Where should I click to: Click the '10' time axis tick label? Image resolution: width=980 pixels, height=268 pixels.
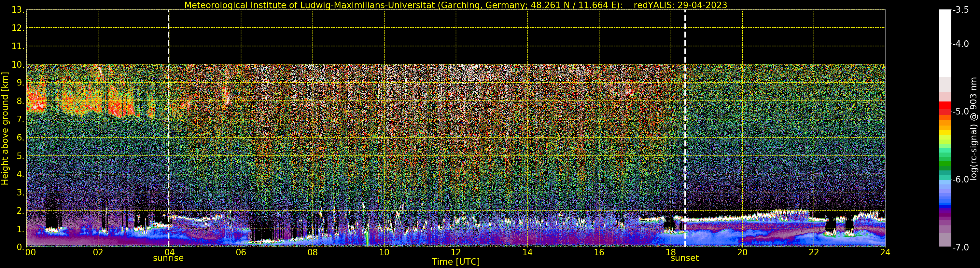click(x=384, y=252)
